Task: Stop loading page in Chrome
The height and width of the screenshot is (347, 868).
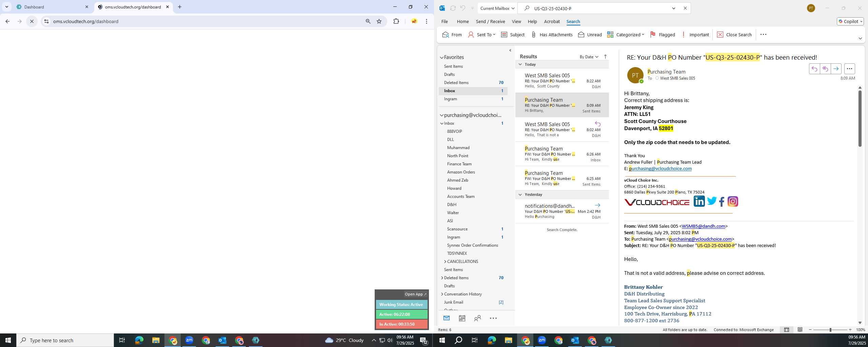Action: click(32, 21)
